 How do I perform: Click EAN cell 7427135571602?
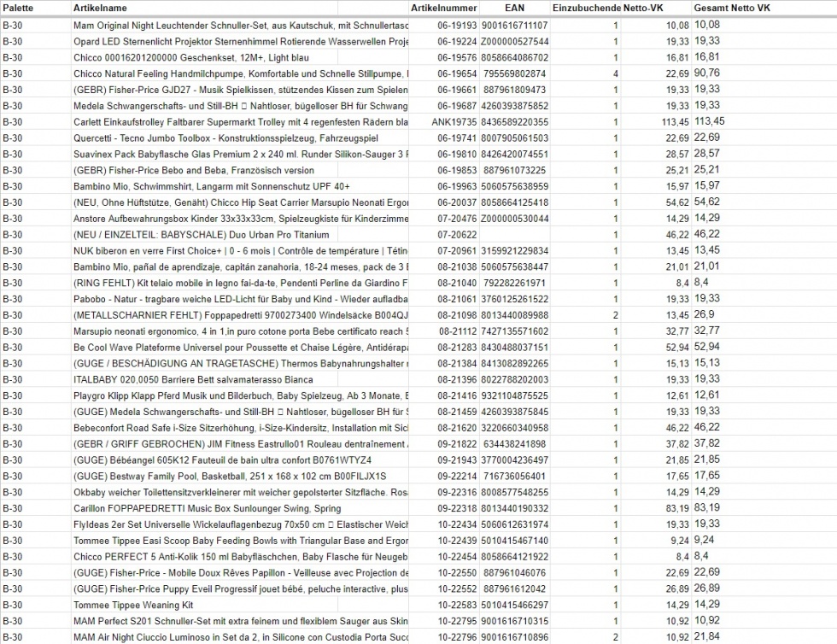[x=514, y=331]
